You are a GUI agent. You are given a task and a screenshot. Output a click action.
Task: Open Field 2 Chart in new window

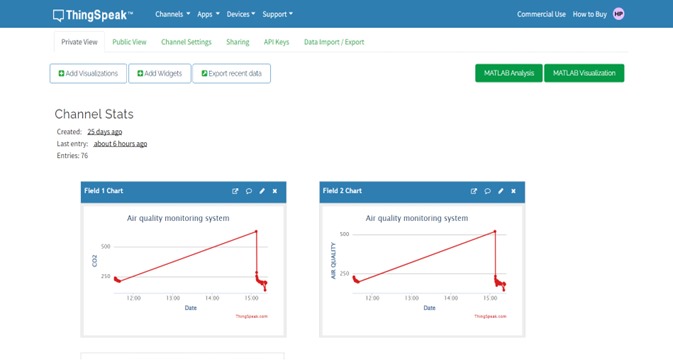tap(474, 191)
